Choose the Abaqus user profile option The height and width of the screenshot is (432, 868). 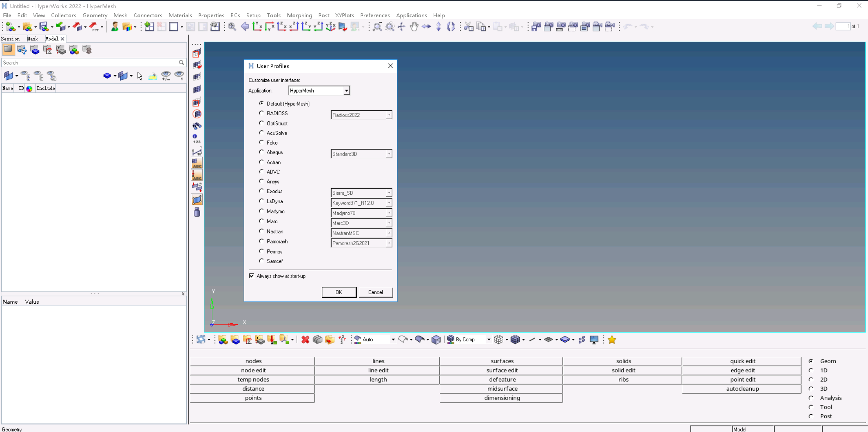[x=261, y=152]
